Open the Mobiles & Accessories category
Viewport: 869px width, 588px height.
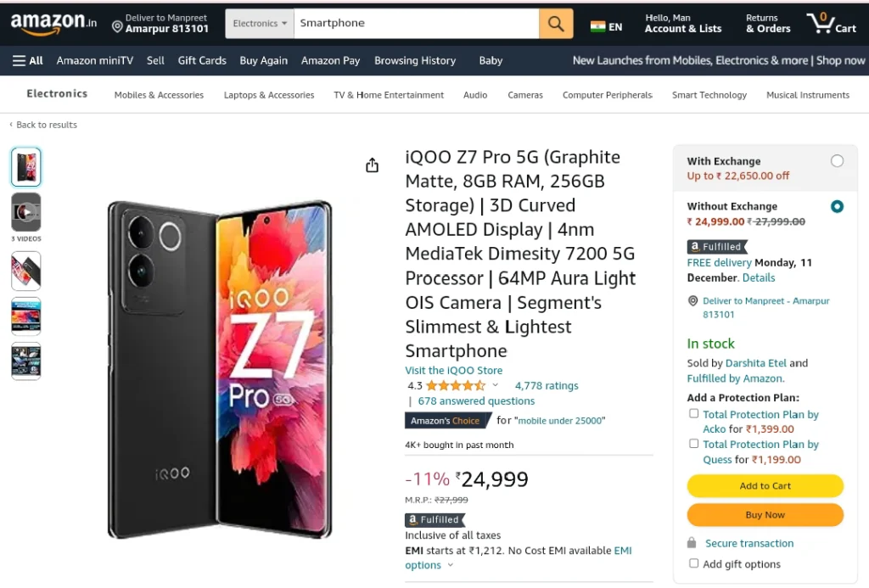(159, 95)
